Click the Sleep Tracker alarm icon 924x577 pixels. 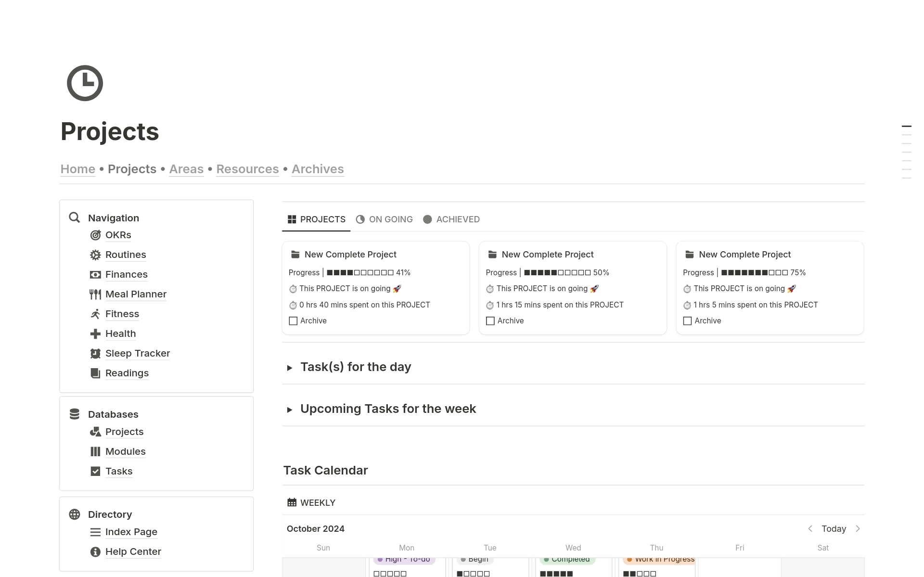pos(95,353)
